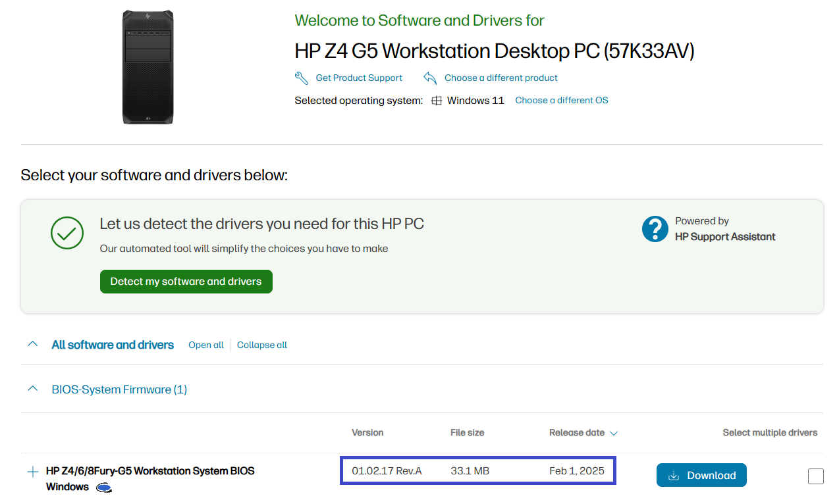Click the green checkmark circle icon
The width and height of the screenshot is (839, 504).
pyautogui.click(x=67, y=233)
